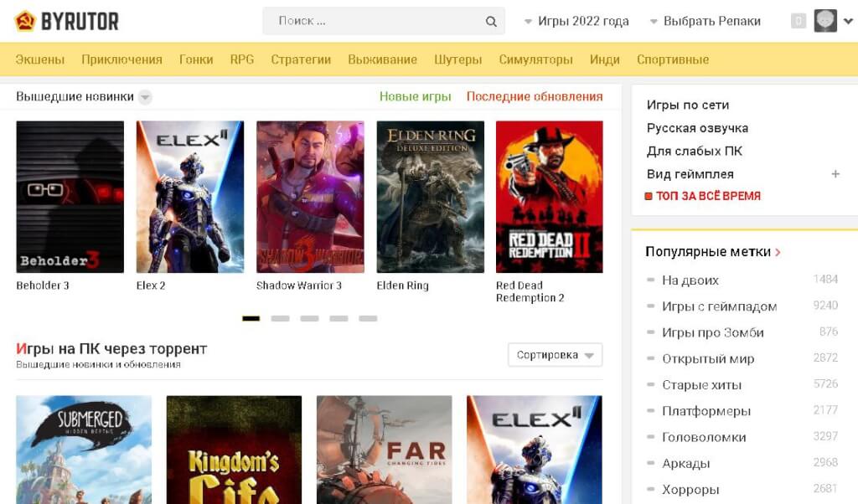The height and width of the screenshot is (504, 858).
Task: Open the FAR Changing Tides thumbnail
Action: [x=384, y=450]
